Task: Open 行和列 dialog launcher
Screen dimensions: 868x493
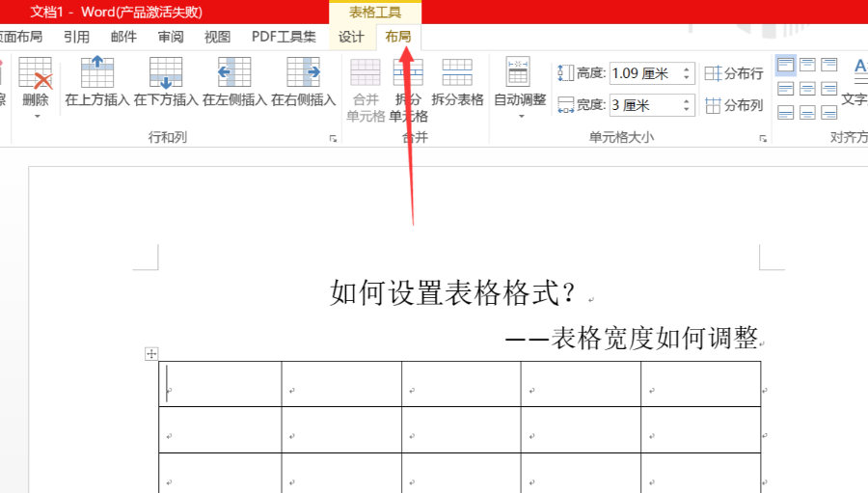Action: (334, 139)
